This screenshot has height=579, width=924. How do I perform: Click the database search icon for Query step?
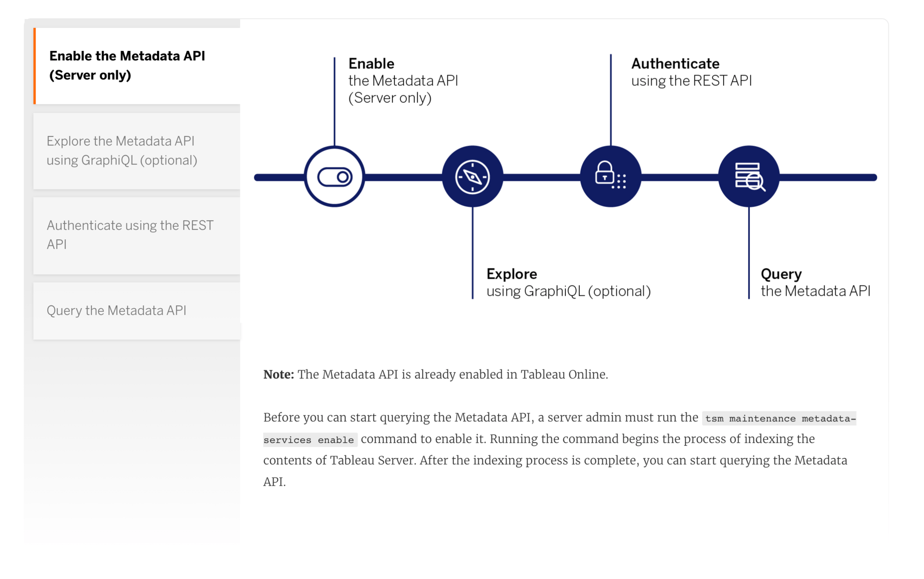click(748, 177)
